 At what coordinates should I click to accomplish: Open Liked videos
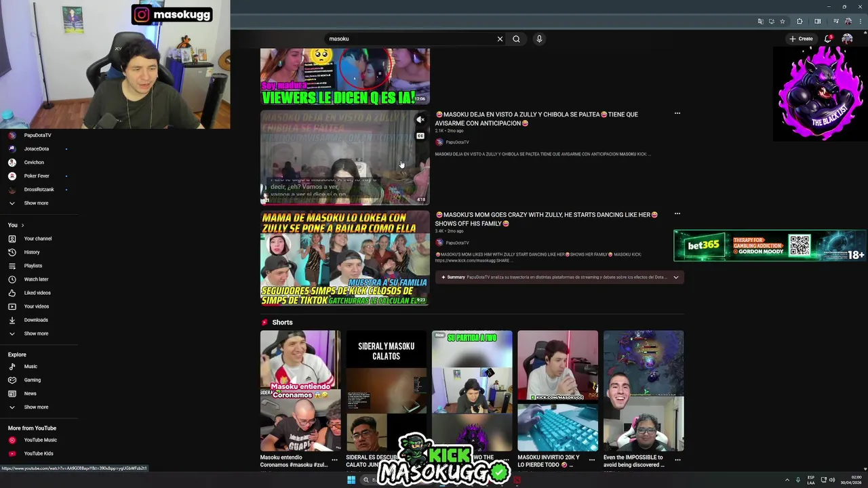(x=37, y=293)
